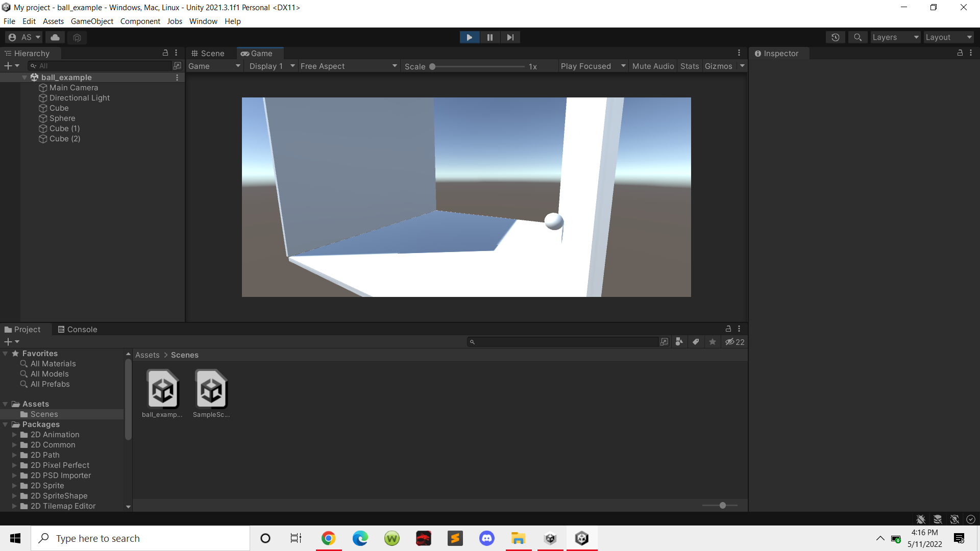Viewport: 980px width, 551px height.
Task: Open the Game view options menu
Action: pos(739,53)
